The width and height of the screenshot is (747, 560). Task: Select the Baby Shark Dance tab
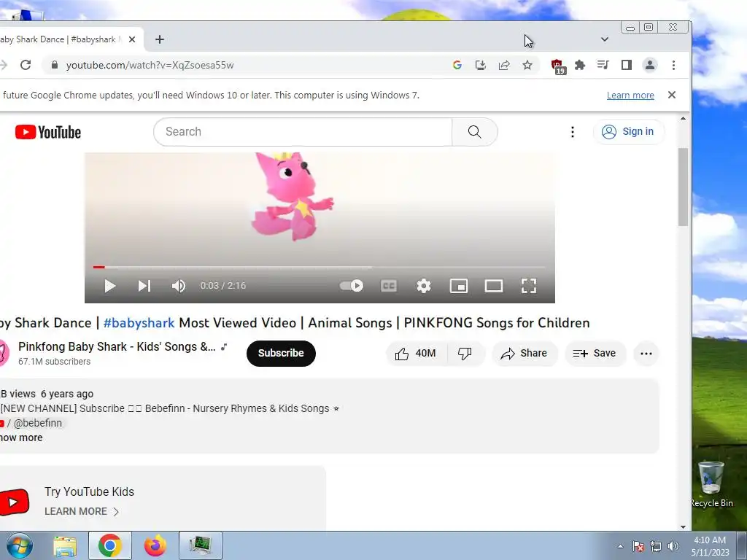(x=62, y=39)
